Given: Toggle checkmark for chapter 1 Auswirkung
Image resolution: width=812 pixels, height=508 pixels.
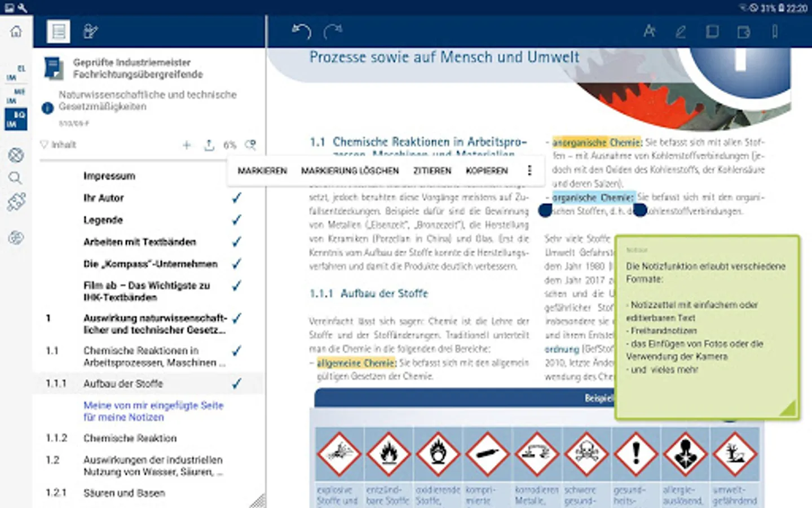Looking at the screenshot, I should tap(237, 318).
